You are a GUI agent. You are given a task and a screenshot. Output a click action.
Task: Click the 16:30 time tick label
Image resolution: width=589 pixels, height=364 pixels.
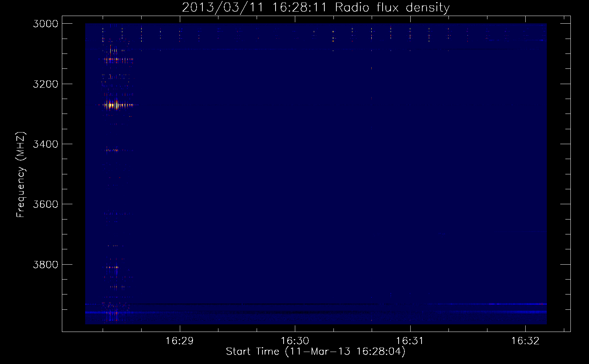[x=295, y=341]
